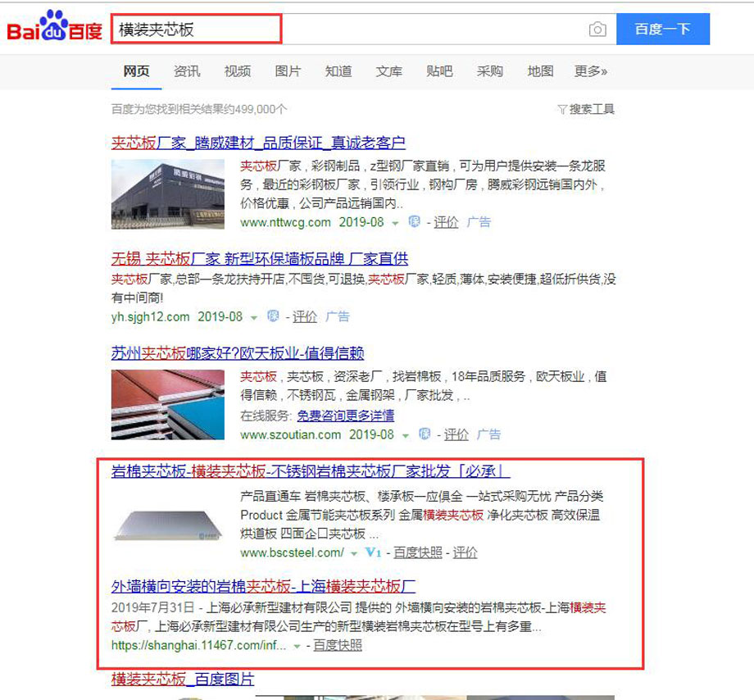The width and height of the screenshot is (754, 700).
Task: Expand the arrow beside www.szoutian.com 2019-08
Action: coord(406,435)
